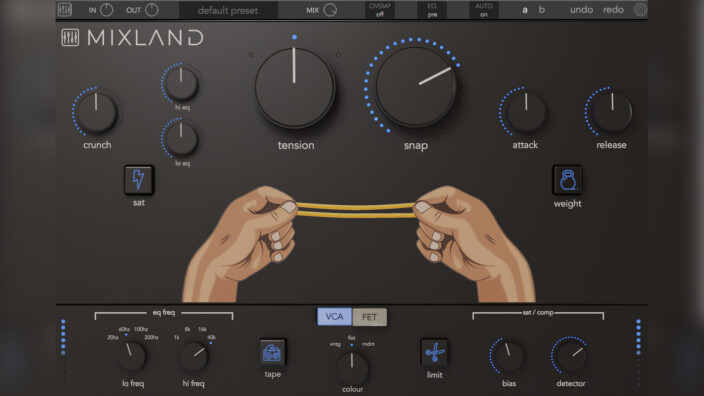
Task: Click the OUT gain knob
Action: pyautogui.click(x=152, y=10)
